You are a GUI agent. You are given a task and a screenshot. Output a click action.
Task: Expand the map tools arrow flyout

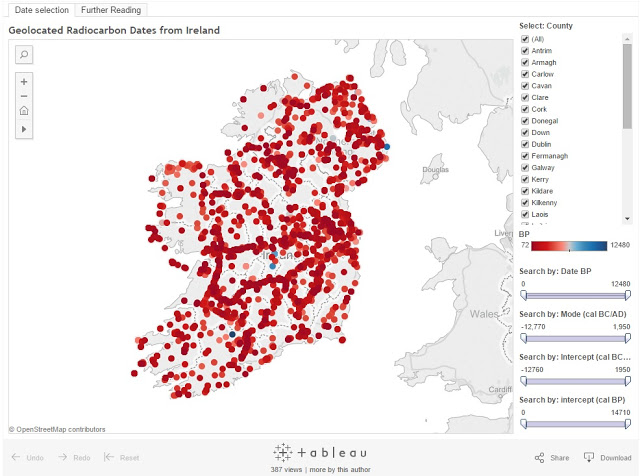[24, 129]
